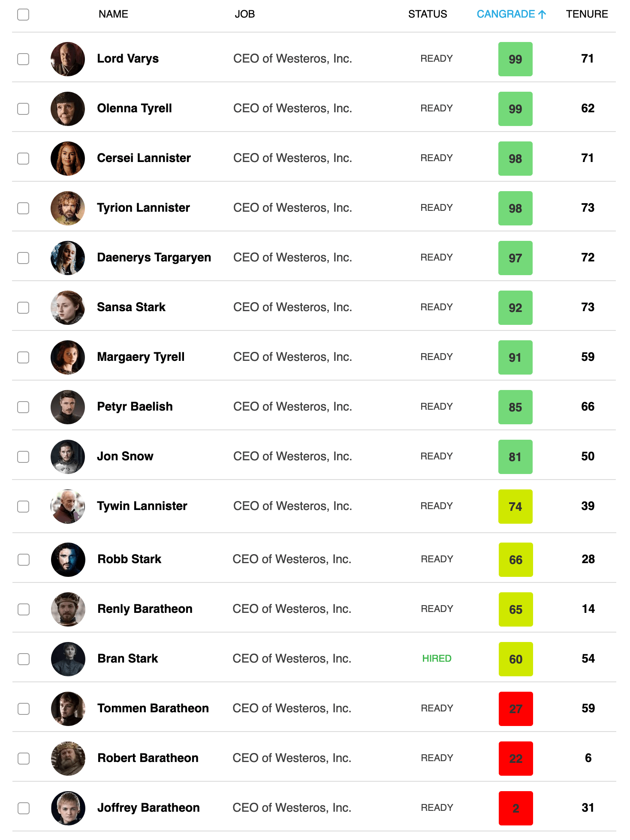Click Petyr Baelish's green 85 grade badge
Image resolution: width=630 pixels, height=840 pixels.
pyautogui.click(x=515, y=407)
